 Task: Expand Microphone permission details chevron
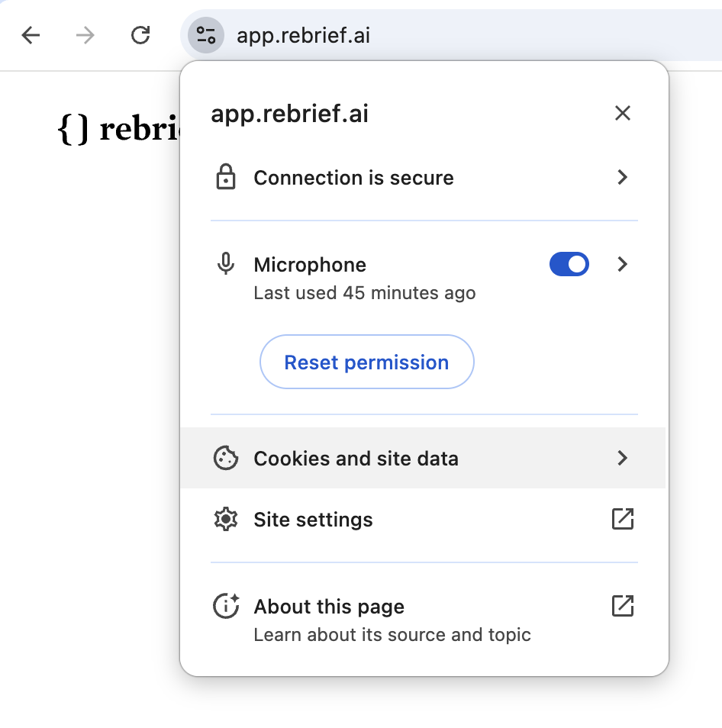tap(623, 265)
